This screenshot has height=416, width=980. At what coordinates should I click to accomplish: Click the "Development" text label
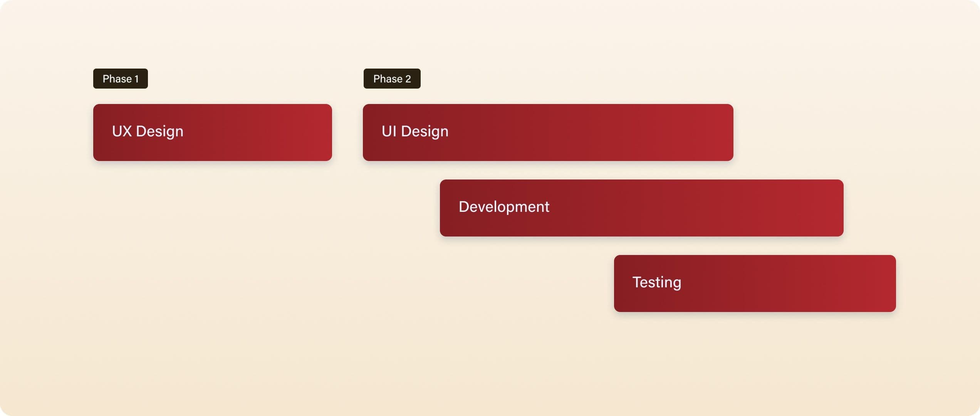tap(504, 207)
